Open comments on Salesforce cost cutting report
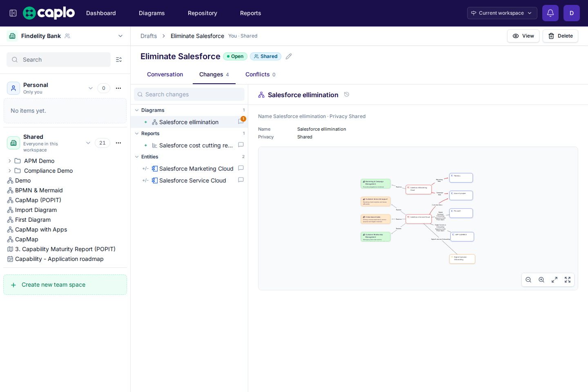 point(241,145)
